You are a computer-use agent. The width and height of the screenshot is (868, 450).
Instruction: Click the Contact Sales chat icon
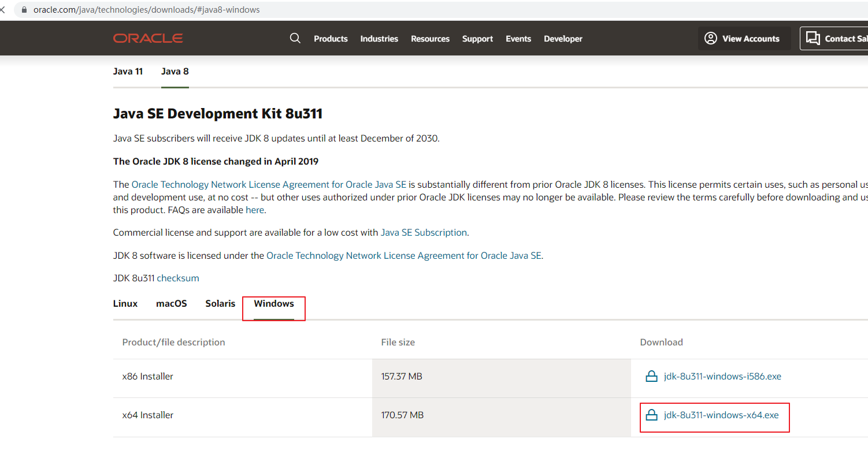[x=813, y=38]
